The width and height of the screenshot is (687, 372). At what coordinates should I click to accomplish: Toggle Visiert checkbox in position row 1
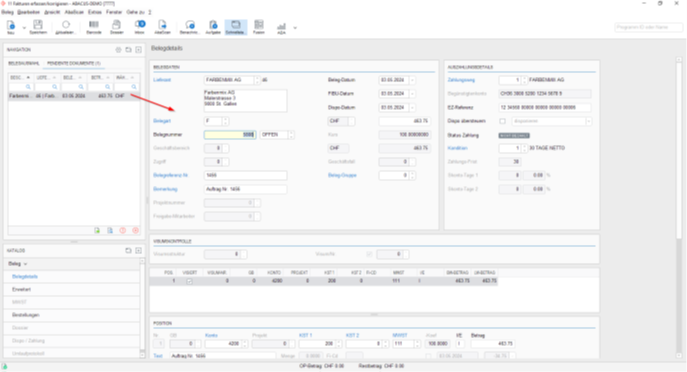click(189, 281)
